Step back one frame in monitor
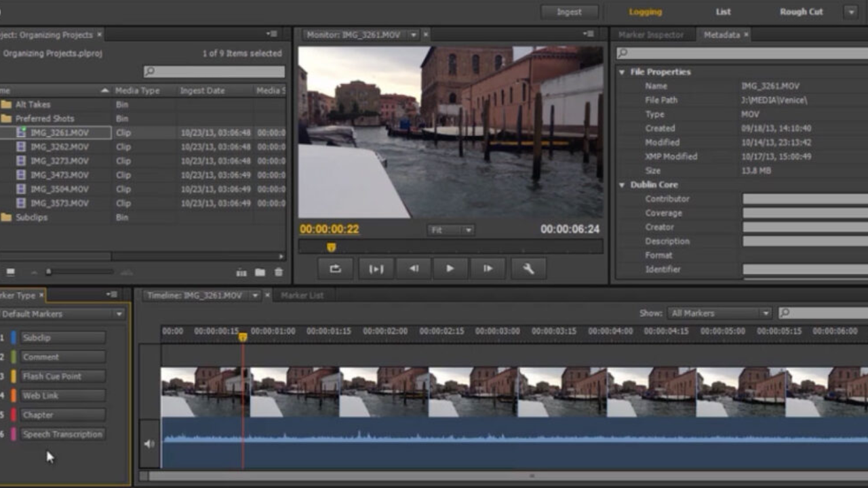This screenshot has width=868, height=488. pyautogui.click(x=414, y=268)
